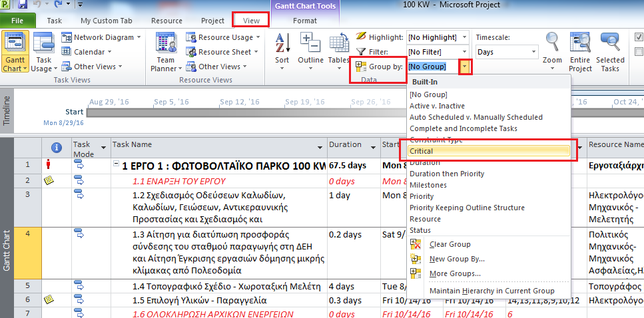Open Resource Usage view

[x=223, y=37]
